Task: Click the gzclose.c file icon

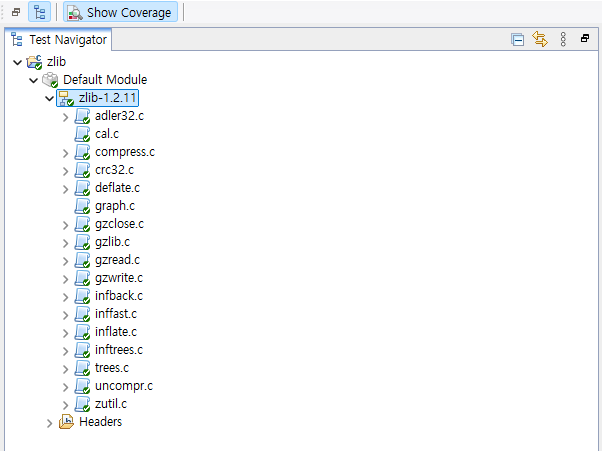Action: click(x=83, y=225)
